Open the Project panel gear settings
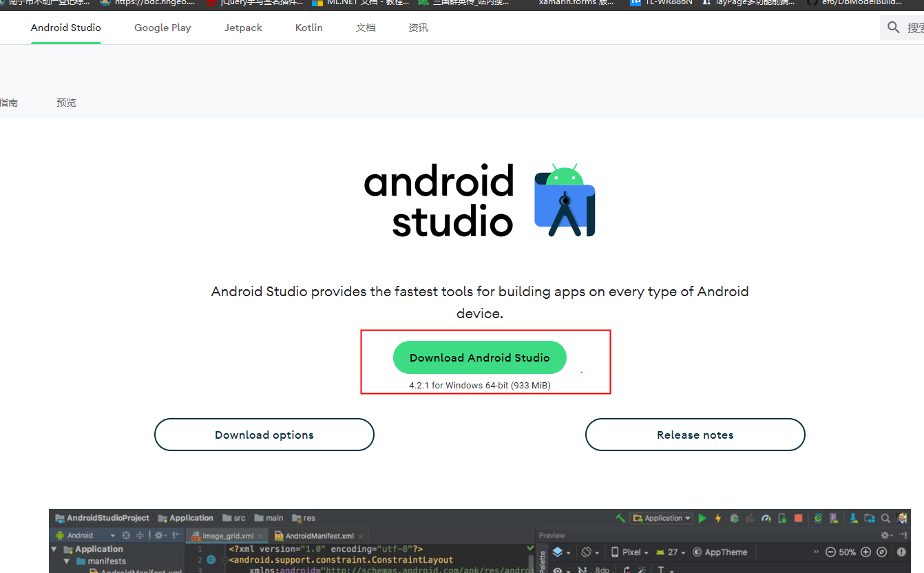The width and height of the screenshot is (924, 573). [x=160, y=535]
